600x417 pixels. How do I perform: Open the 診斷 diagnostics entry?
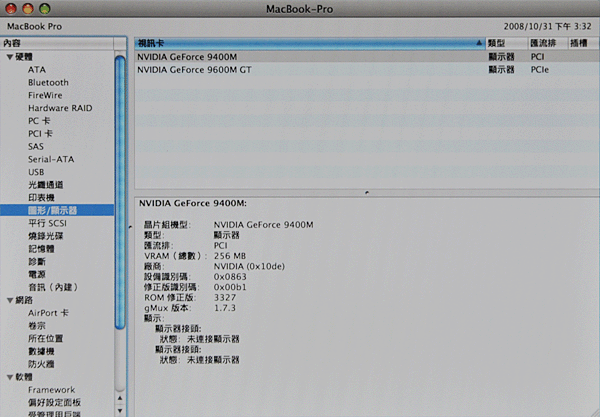[37, 262]
